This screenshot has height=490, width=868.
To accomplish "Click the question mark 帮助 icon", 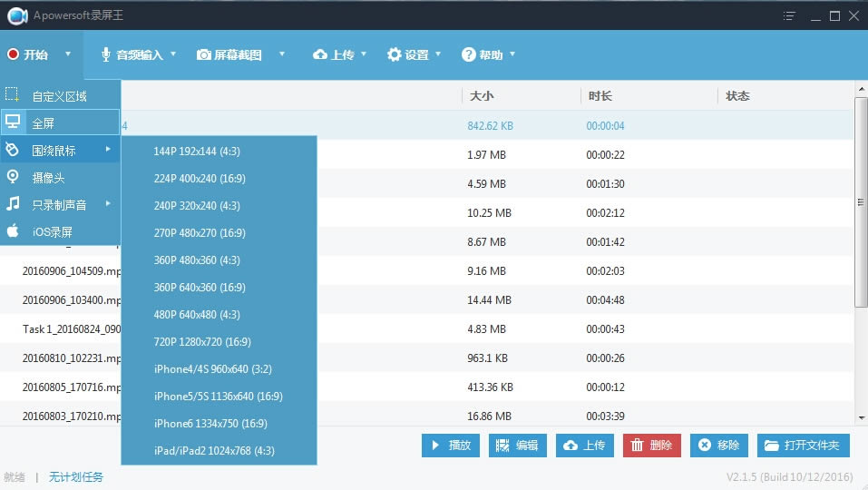I will pyautogui.click(x=468, y=54).
